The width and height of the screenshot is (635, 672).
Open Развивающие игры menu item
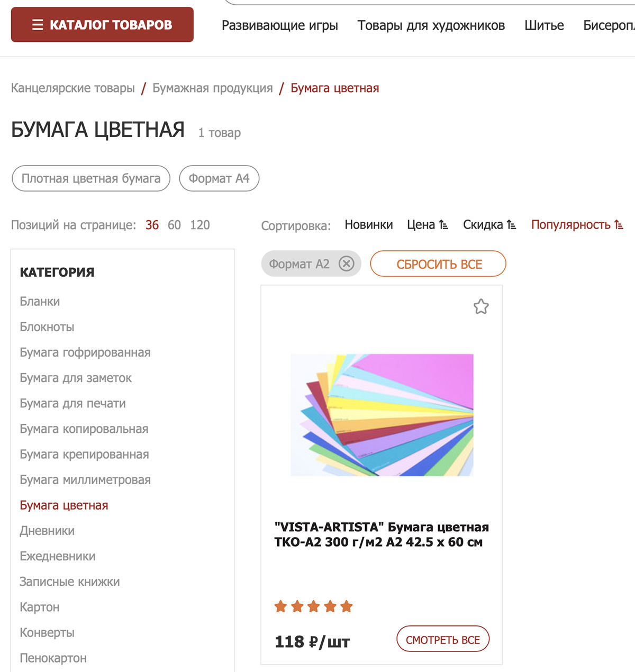point(280,25)
